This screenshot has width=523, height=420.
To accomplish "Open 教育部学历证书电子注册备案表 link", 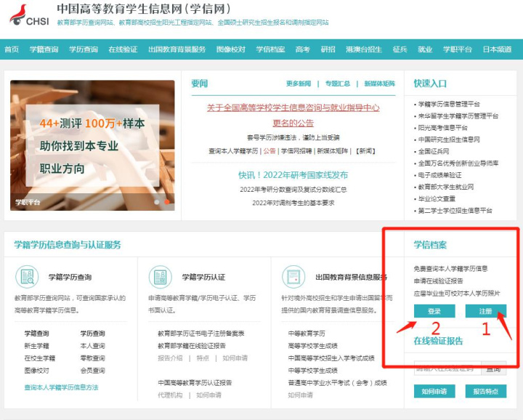I will click(x=201, y=334).
